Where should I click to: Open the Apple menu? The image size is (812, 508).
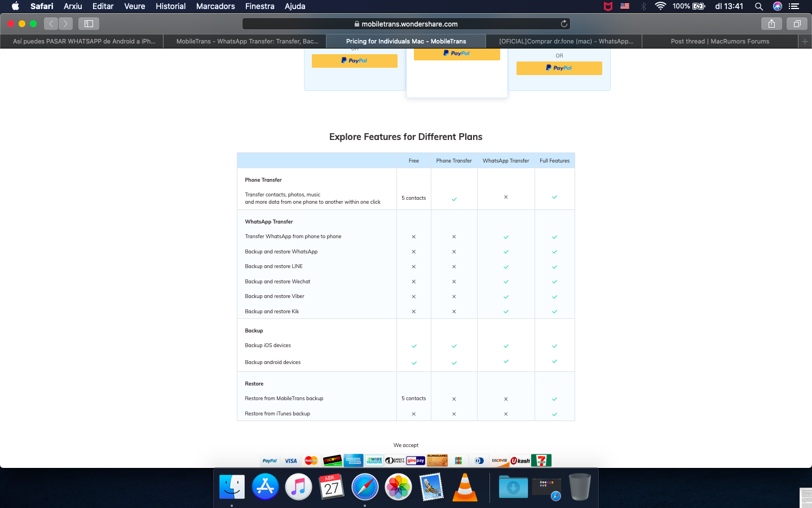(15, 6)
